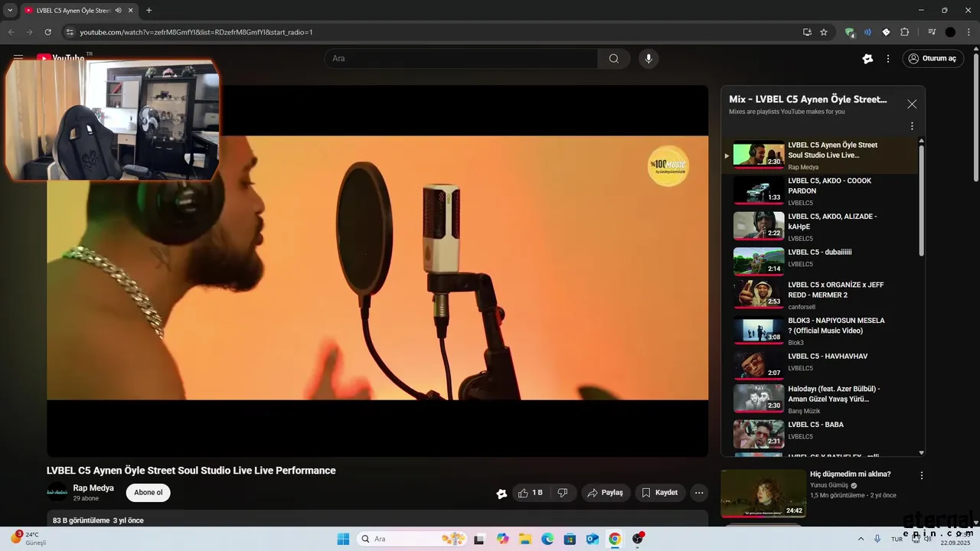
Task: Click the %100 Music watermark in video
Action: coord(668,165)
